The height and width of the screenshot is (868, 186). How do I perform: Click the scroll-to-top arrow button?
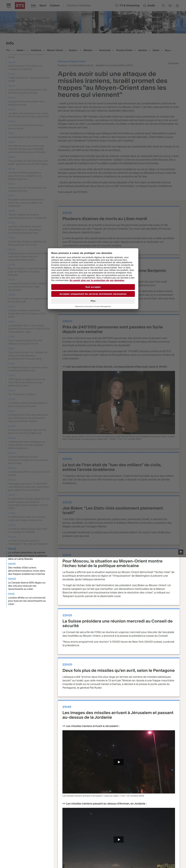click(x=181, y=552)
